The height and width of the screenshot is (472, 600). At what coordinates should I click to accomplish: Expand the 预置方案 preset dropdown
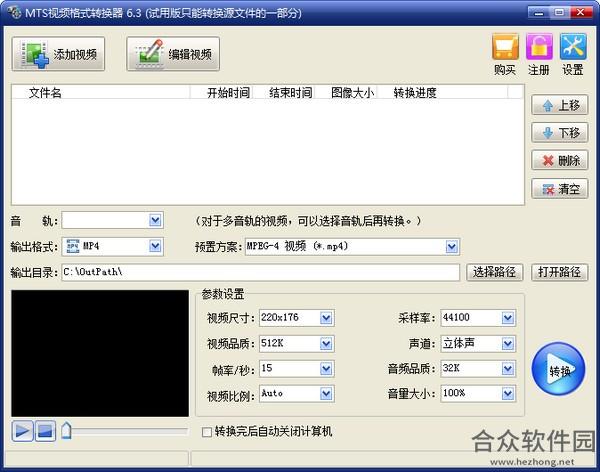pyautogui.click(x=452, y=247)
